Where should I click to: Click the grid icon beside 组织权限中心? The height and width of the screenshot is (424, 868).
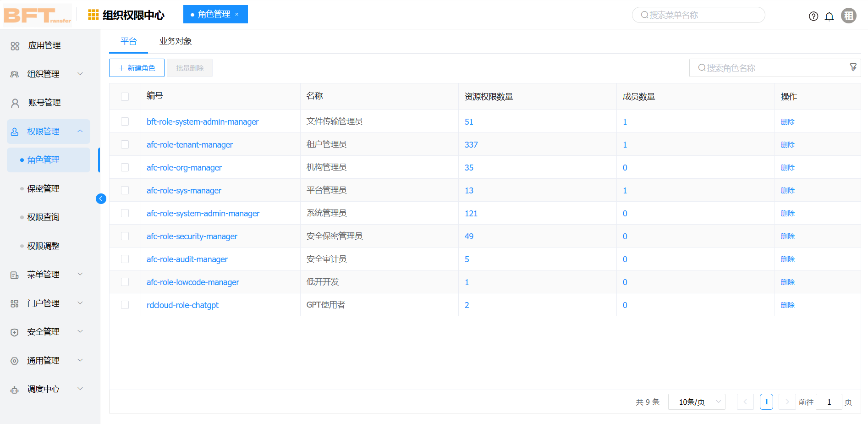pos(93,15)
